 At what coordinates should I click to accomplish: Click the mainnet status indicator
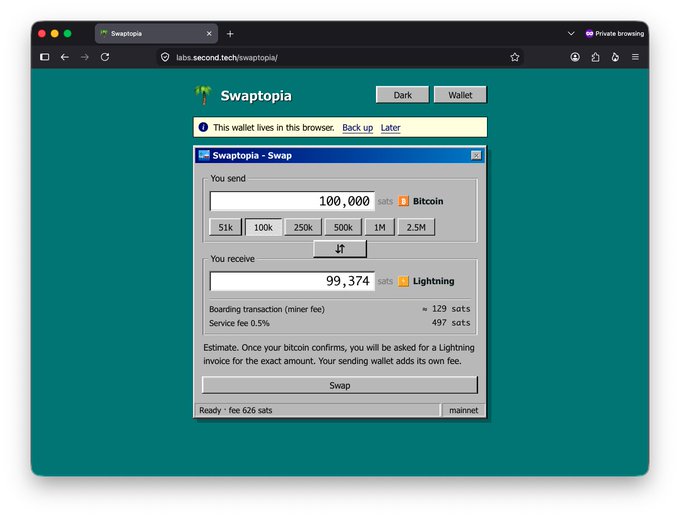[464, 410]
